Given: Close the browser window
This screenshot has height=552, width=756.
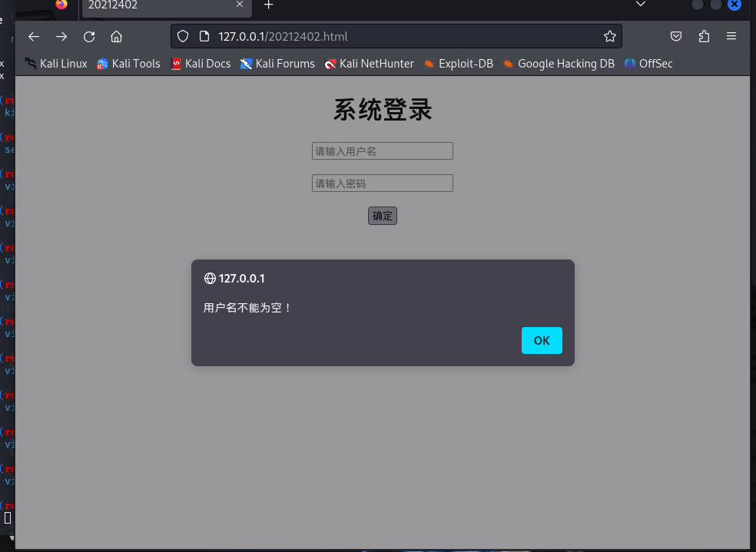Looking at the screenshot, I should tap(734, 5).
